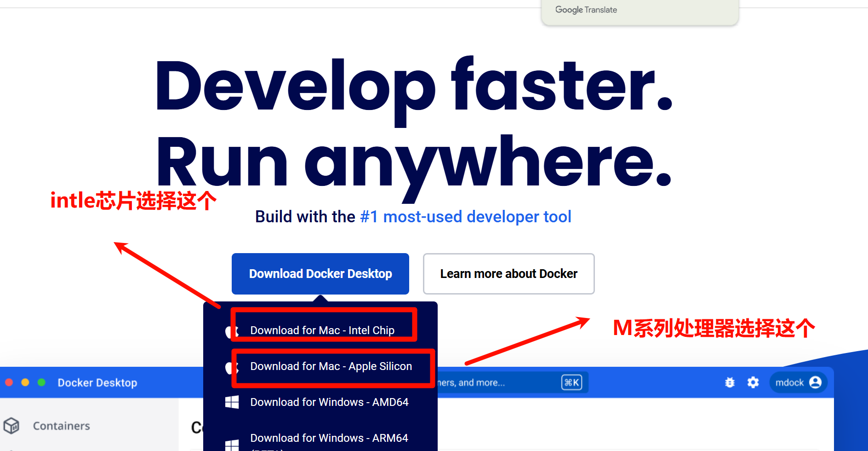Click the ⌘K shortcut badge
Viewport: 868px width, 451px height.
(x=571, y=382)
